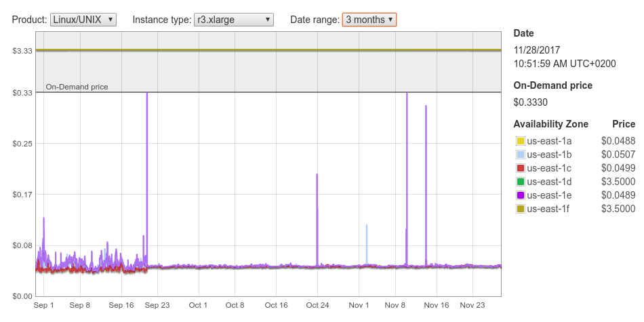
Task: Click the On-Demand price line label in chart
Action: click(77, 87)
